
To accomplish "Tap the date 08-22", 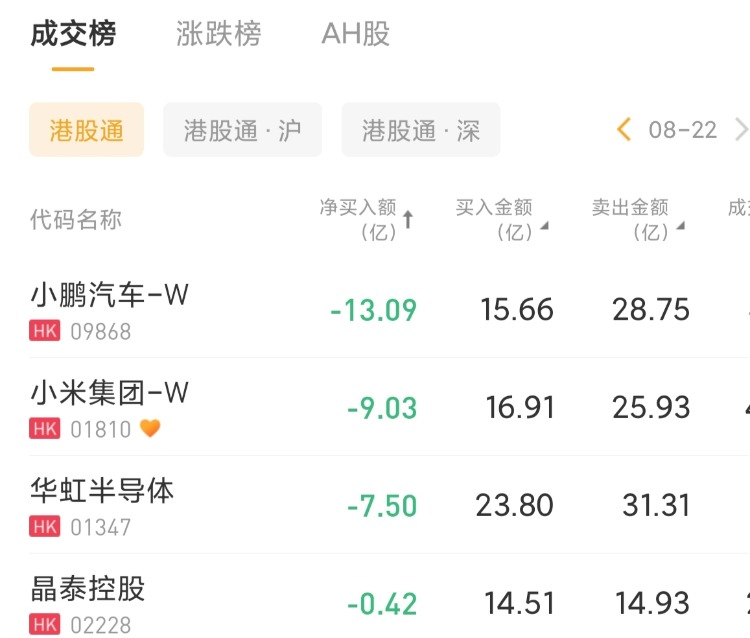I will click(x=683, y=130).
